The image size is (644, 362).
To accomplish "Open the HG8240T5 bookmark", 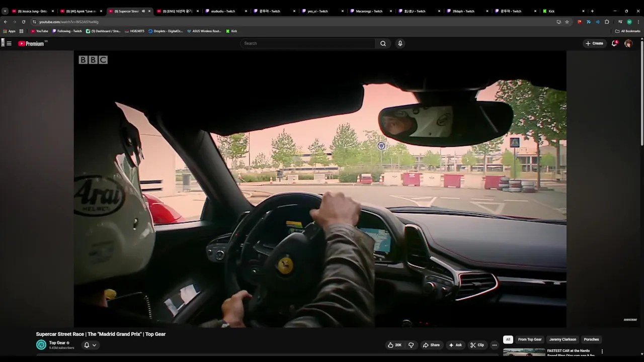I will click(134, 31).
